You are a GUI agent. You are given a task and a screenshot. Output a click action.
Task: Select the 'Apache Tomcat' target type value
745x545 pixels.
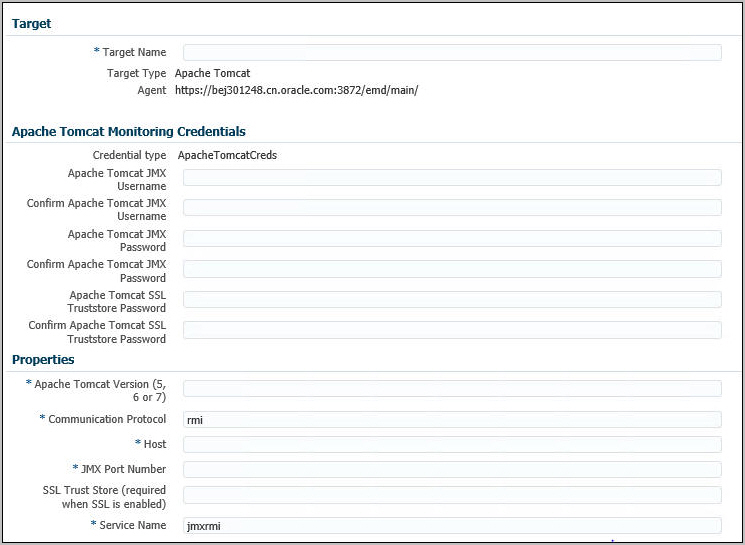pos(212,73)
